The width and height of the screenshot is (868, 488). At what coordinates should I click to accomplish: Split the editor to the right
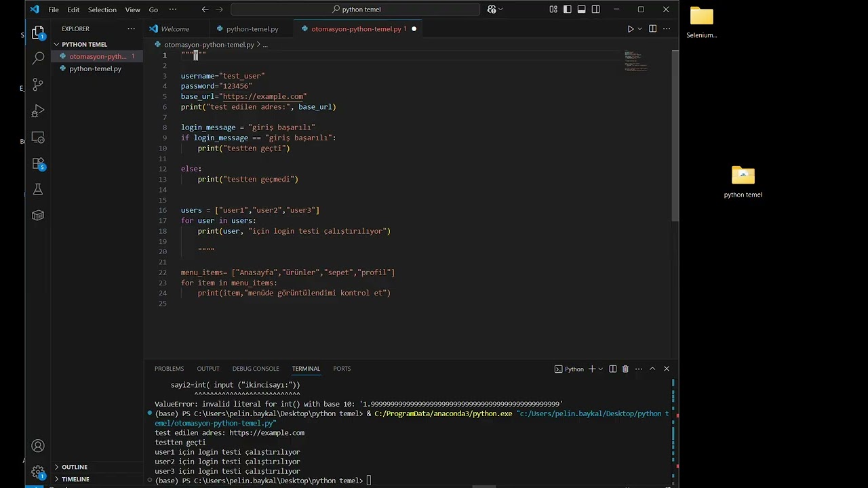coord(652,29)
